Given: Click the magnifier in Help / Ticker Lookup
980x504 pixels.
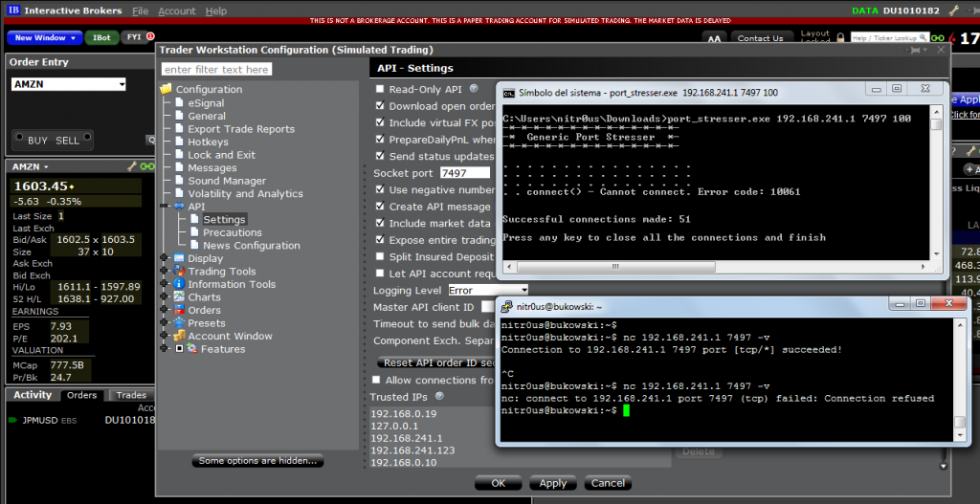Looking at the screenshot, I should pyautogui.click(x=922, y=38).
